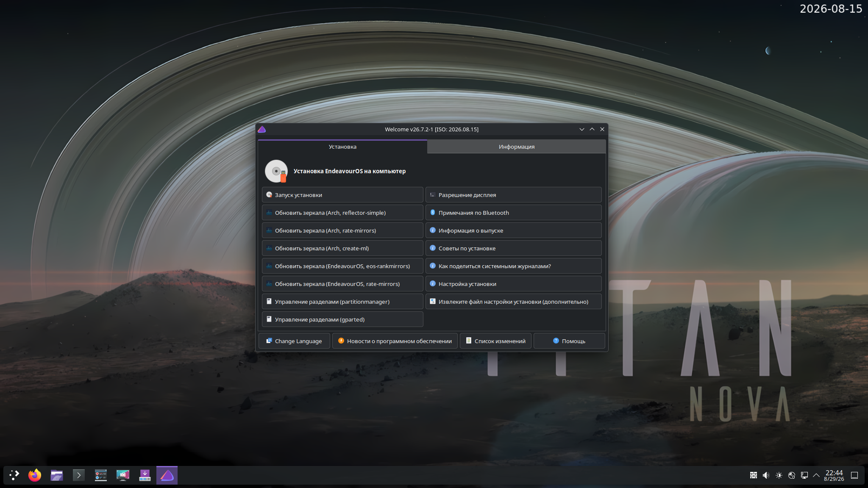The height and width of the screenshot is (488, 868).
Task: Open Разрешение дисплея display resolution
Action: (514, 195)
